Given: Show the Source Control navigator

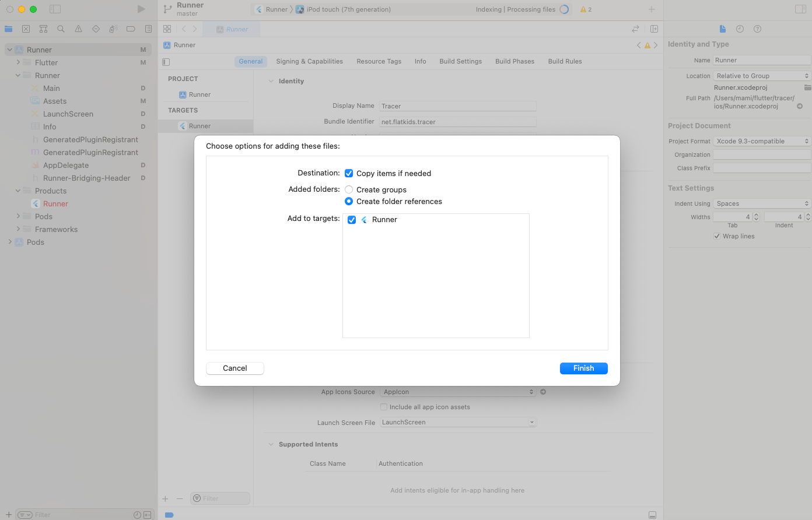Looking at the screenshot, I should click(x=26, y=29).
